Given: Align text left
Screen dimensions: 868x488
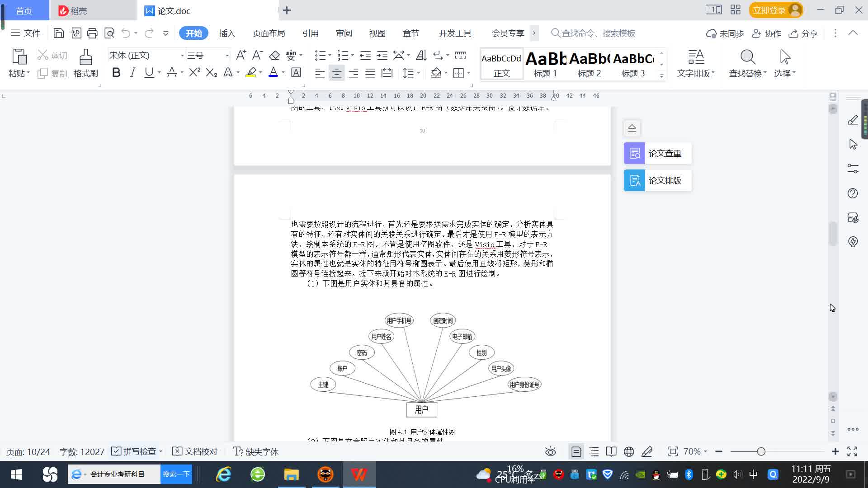Looking at the screenshot, I should coord(320,73).
